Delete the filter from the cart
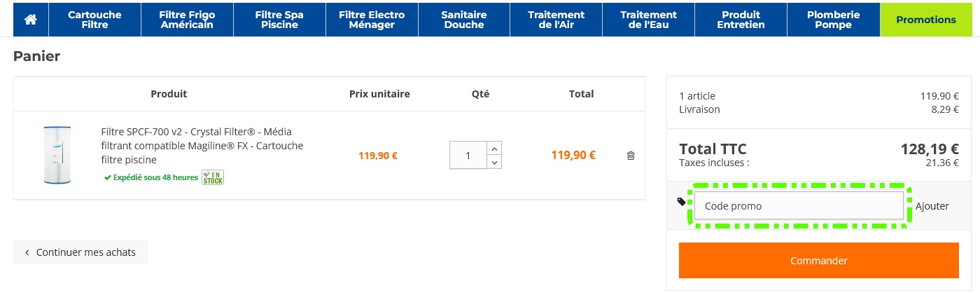This screenshot has width=980, height=293. click(x=631, y=156)
